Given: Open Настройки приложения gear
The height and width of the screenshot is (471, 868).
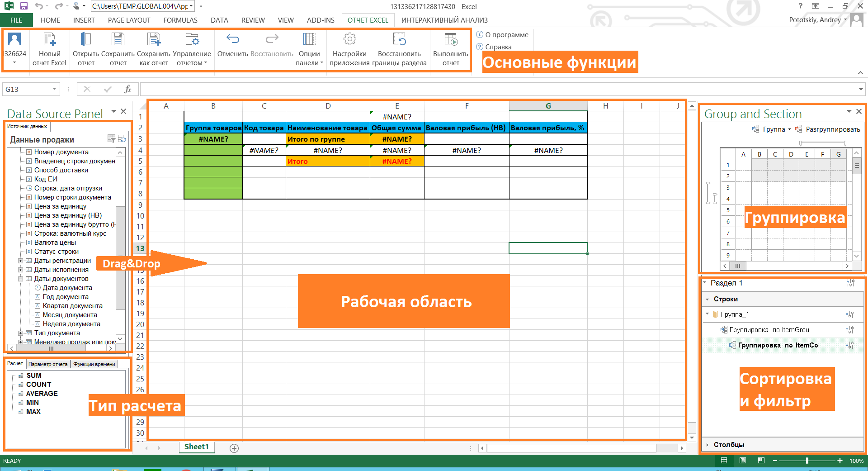Looking at the screenshot, I should pyautogui.click(x=349, y=49).
